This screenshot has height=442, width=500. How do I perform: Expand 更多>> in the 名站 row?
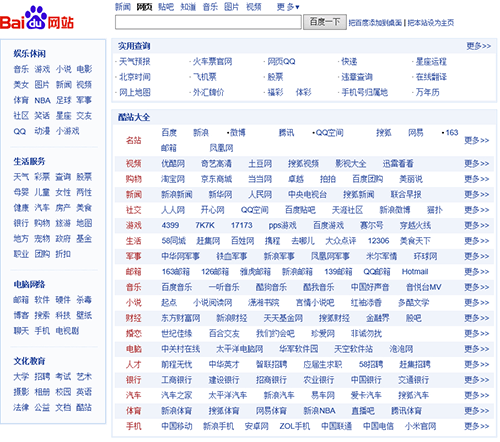[477, 140]
